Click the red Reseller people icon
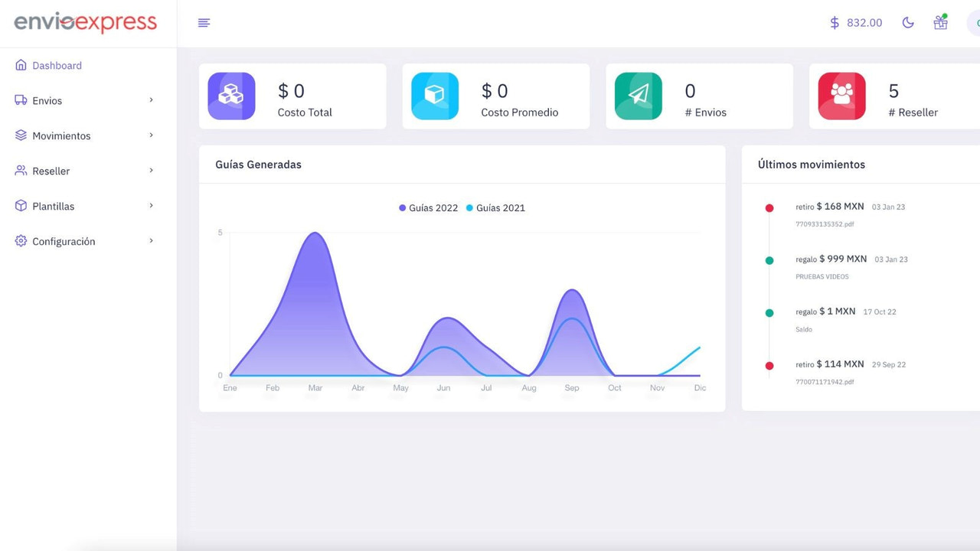Image resolution: width=980 pixels, height=551 pixels. [842, 96]
